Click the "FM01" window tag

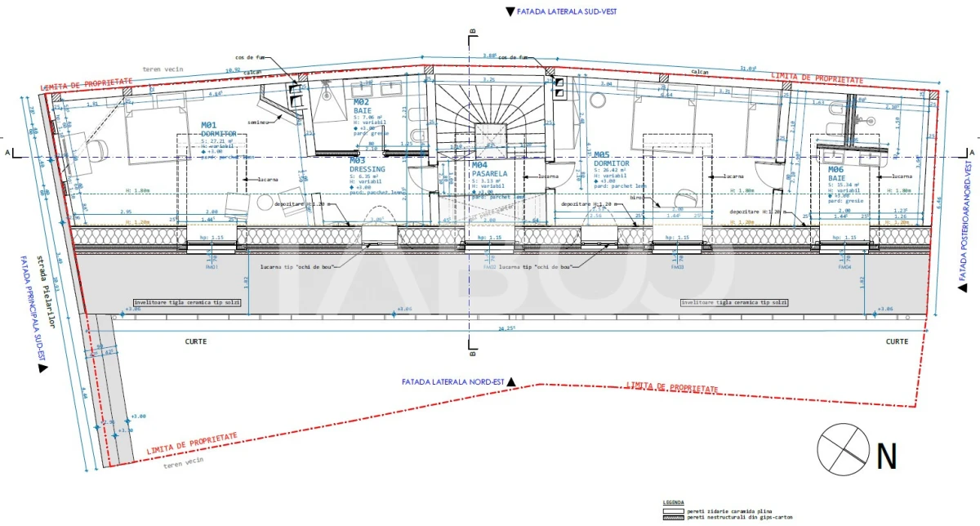[212, 266]
